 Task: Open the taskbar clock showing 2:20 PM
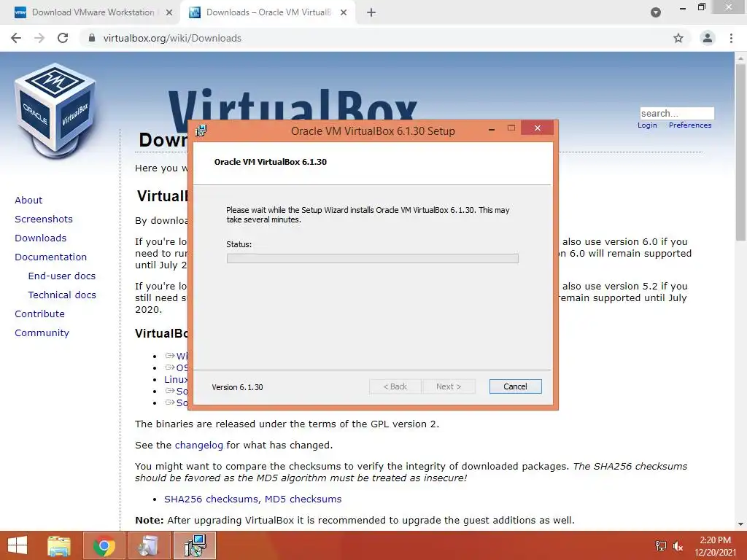coord(715,546)
